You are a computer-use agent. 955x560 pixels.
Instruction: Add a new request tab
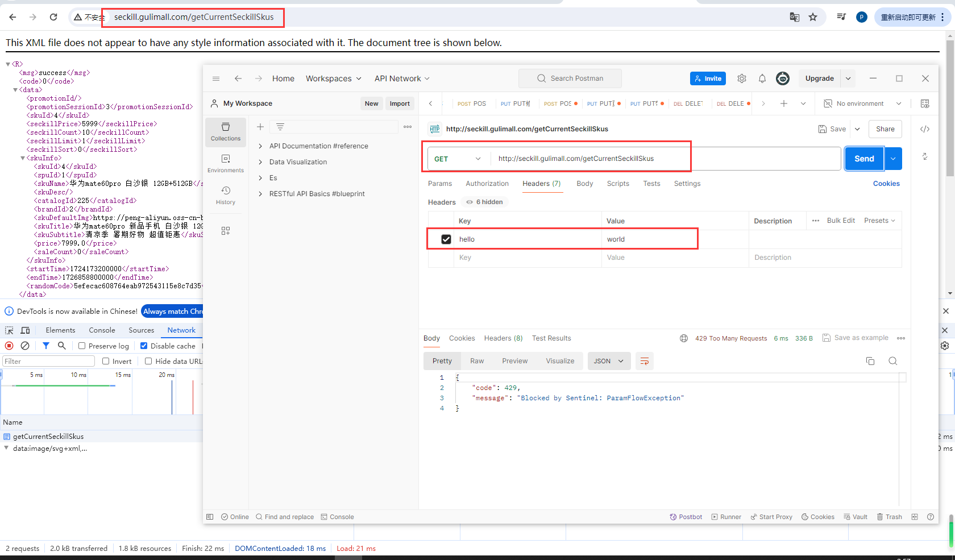tap(784, 103)
